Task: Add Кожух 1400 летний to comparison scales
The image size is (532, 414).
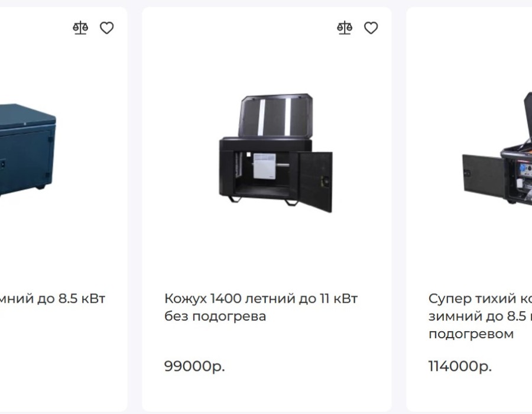Action: coord(345,28)
